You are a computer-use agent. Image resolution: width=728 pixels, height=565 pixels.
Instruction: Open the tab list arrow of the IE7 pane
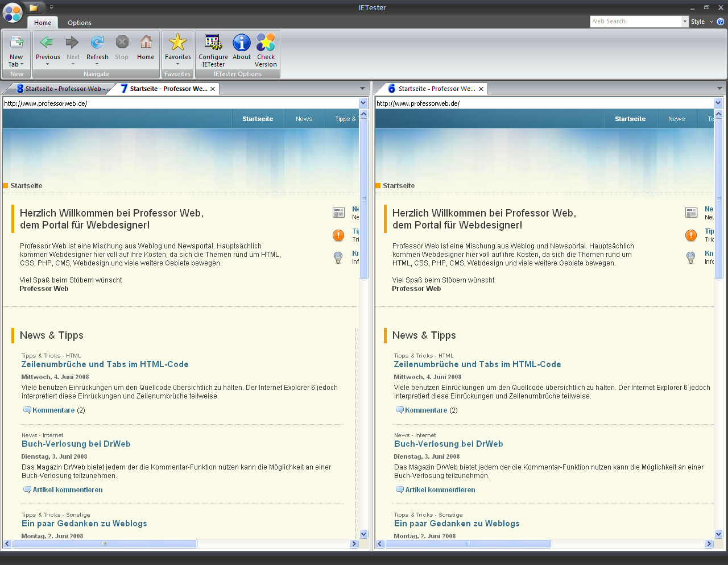click(362, 89)
